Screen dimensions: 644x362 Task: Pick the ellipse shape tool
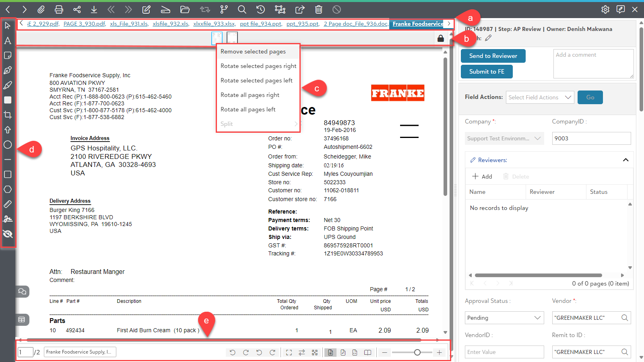pos(8,145)
